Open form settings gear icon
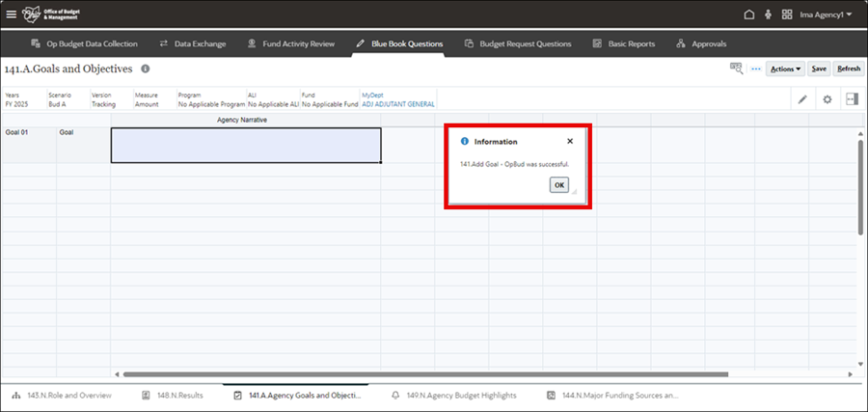This screenshot has height=412, width=868. coord(827,99)
